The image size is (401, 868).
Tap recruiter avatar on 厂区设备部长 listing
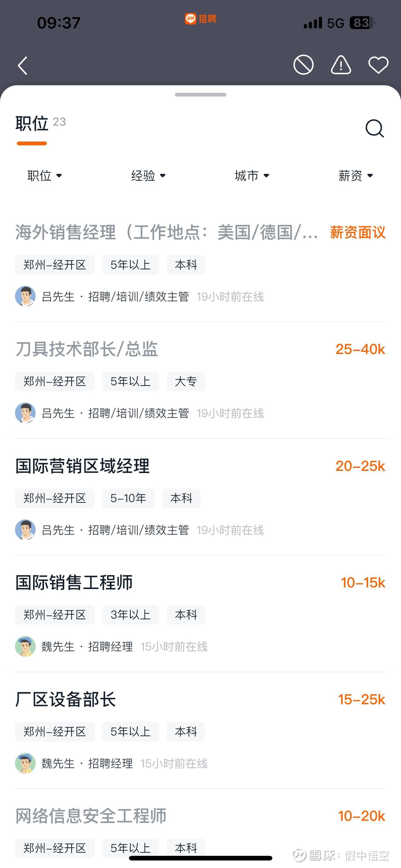point(25,763)
